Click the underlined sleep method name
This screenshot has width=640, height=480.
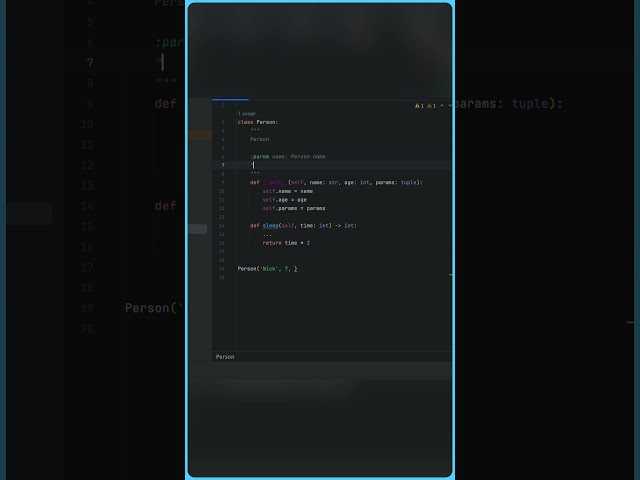click(270, 225)
